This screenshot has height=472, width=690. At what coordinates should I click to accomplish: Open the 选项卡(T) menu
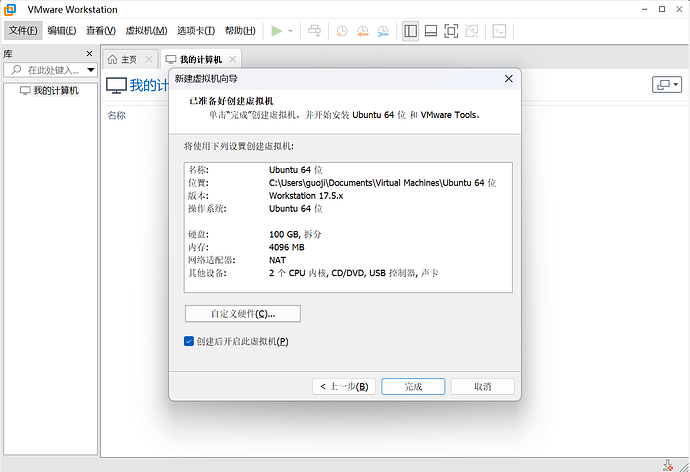click(x=196, y=30)
